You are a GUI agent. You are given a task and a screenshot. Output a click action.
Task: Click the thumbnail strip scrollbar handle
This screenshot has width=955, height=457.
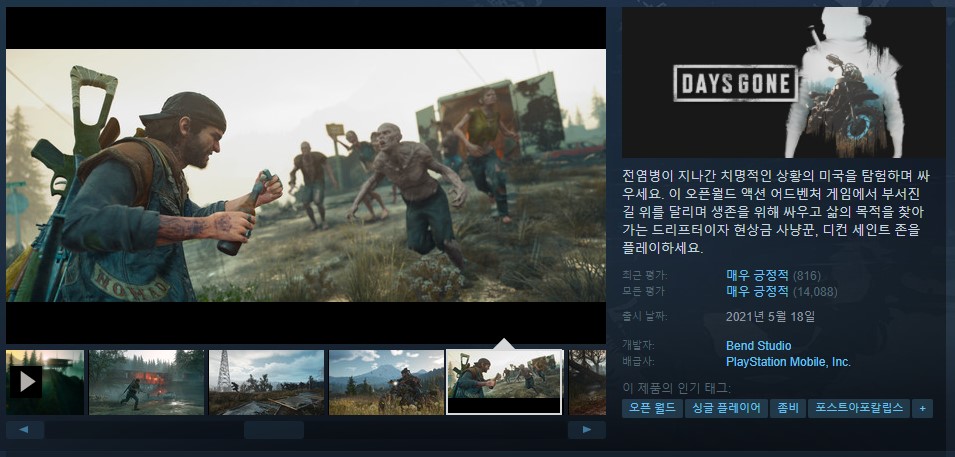273,430
